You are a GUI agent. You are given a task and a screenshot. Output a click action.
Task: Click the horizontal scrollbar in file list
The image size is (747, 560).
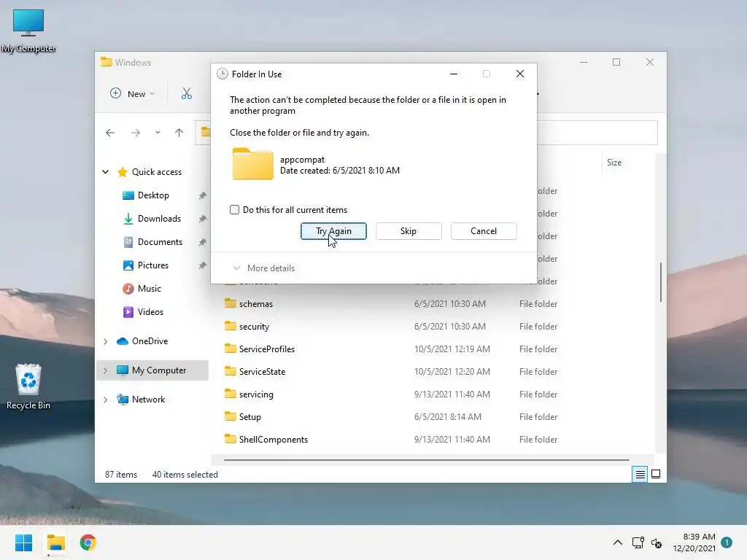coord(426,460)
